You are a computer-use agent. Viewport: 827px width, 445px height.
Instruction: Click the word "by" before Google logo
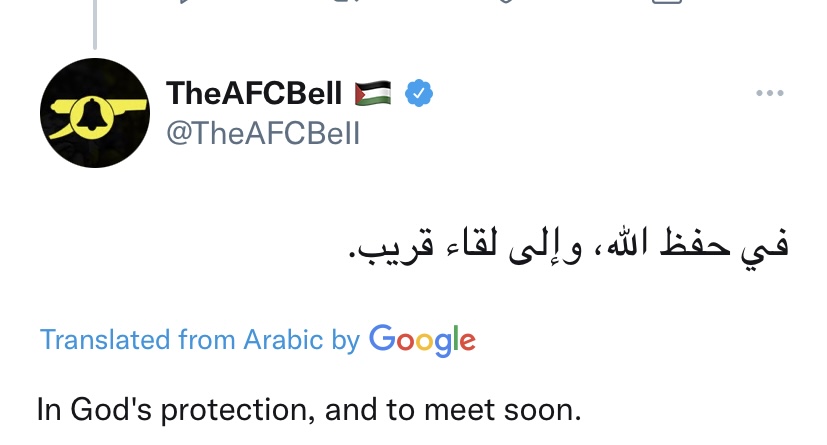tap(345, 340)
